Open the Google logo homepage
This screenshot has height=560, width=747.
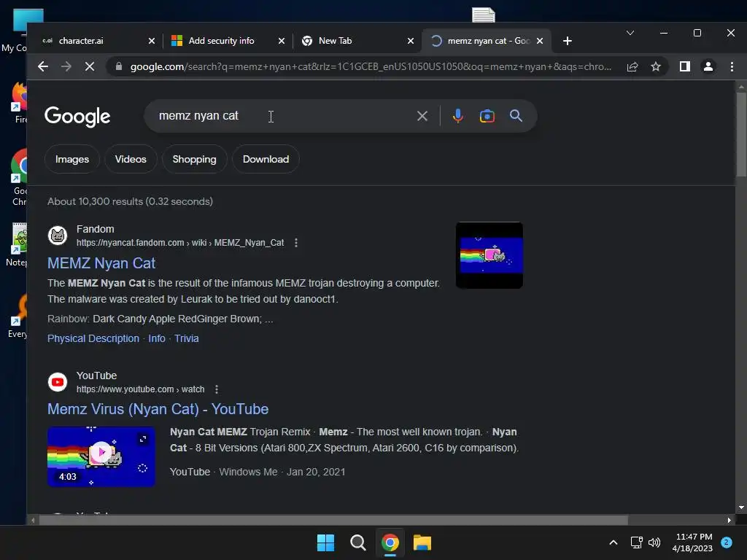(x=77, y=116)
